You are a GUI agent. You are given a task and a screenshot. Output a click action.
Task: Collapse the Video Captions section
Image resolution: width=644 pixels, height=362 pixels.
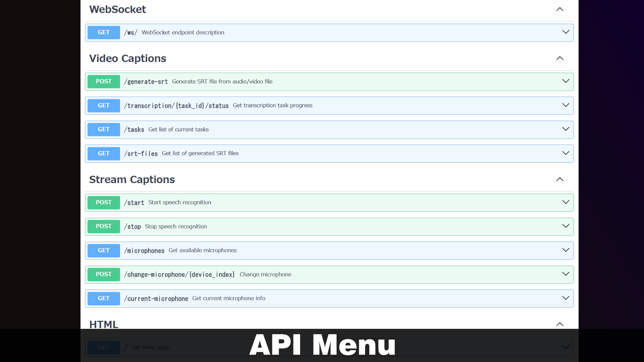click(559, 58)
